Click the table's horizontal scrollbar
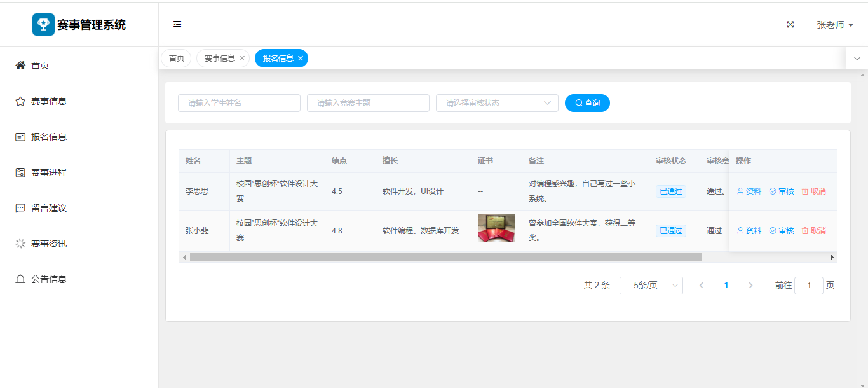 pyautogui.click(x=445, y=258)
